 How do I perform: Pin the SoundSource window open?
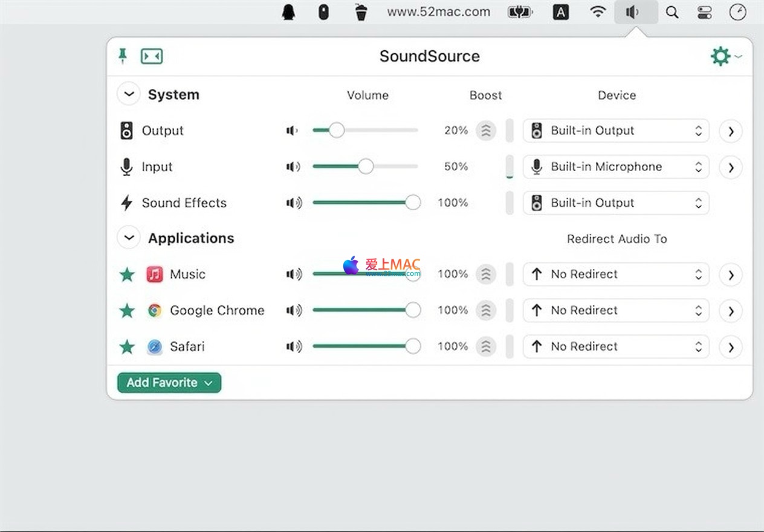(x=123, y=56)
